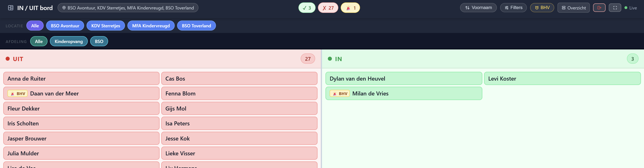Screen dimensions: 644x168
Task: Open the Overzicht view
Action: 573,8
